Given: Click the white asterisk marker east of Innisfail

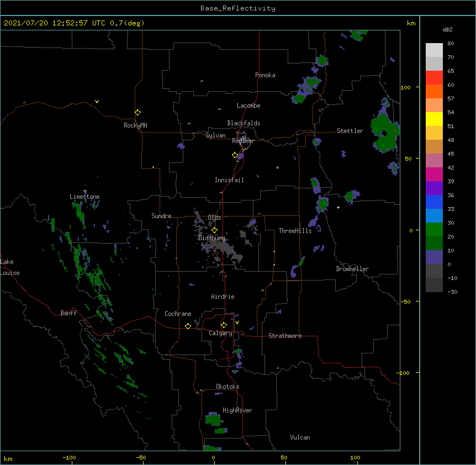Looking at the screenshot, I should [277, 167].
